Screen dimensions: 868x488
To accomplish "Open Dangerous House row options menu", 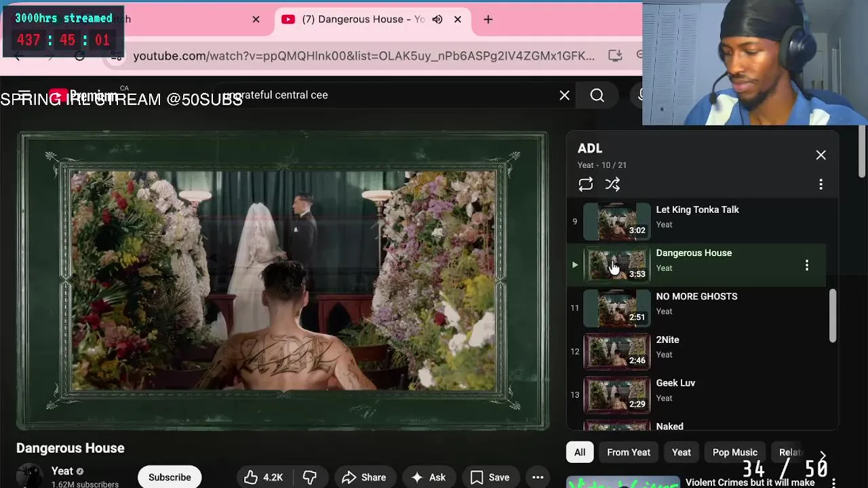I will click(x=806, y=266).
